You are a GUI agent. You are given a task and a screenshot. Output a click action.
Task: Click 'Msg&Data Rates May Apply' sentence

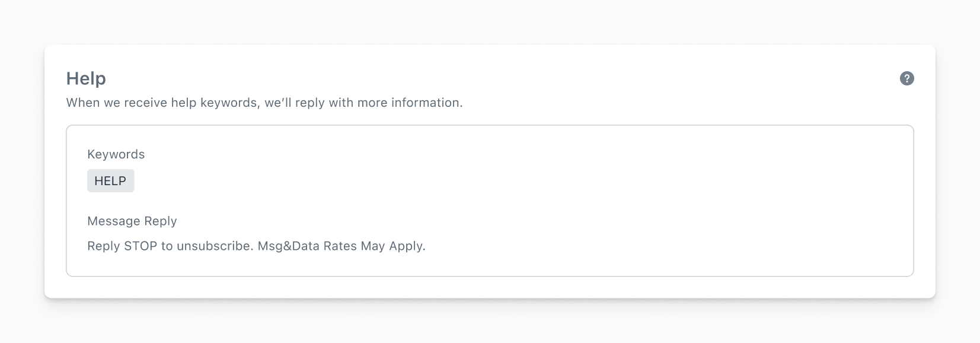tap(341, 246)
